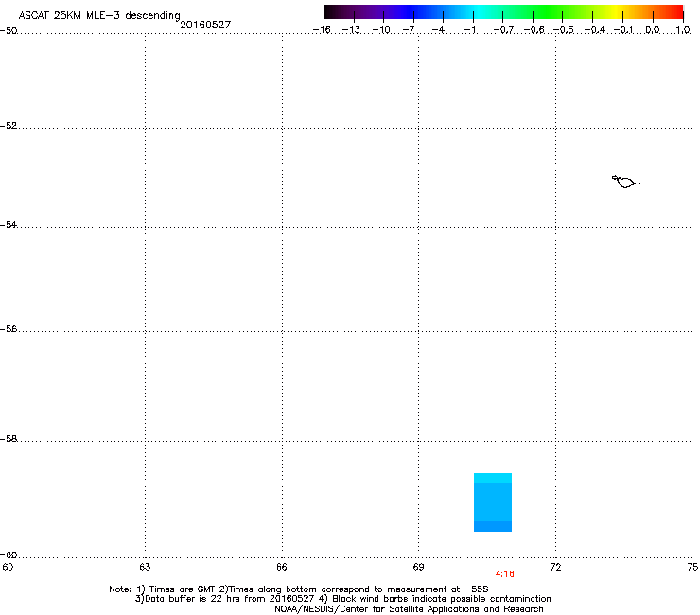Click the dark purple end of the color scale
700x615 pixels.
point(333,12)
